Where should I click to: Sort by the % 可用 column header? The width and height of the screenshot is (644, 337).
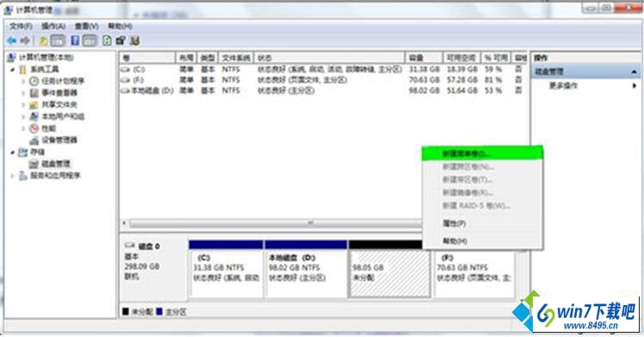click(x=496, y=58)
